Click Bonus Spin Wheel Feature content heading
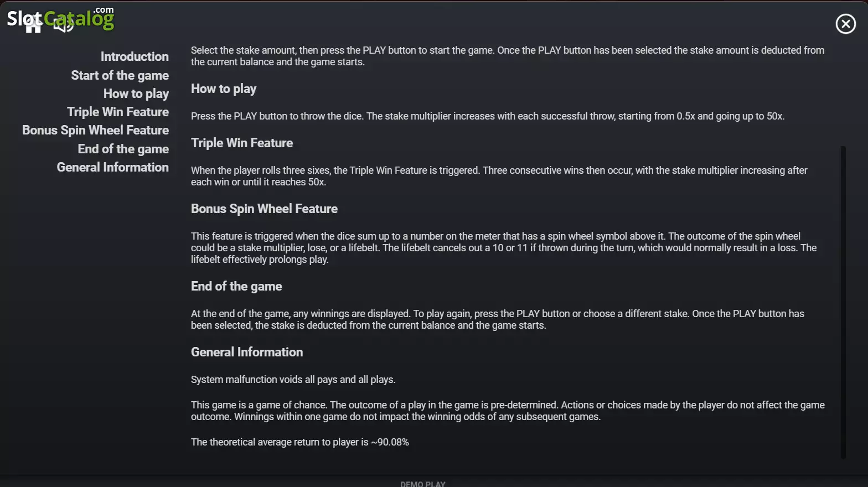This screenshot has height=487, width=868. (264, 209)
